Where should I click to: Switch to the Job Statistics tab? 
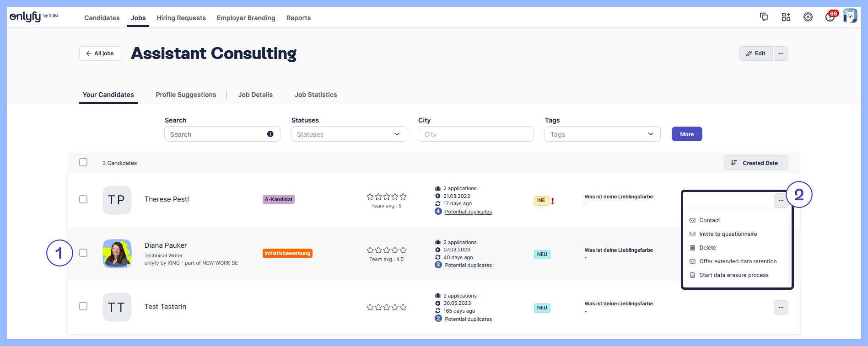tap(315, 95)
